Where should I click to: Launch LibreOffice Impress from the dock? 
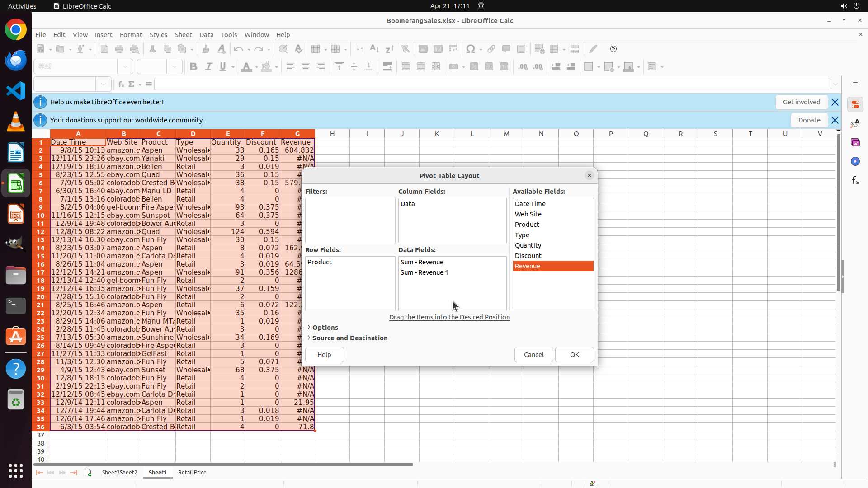coord(16,214)
